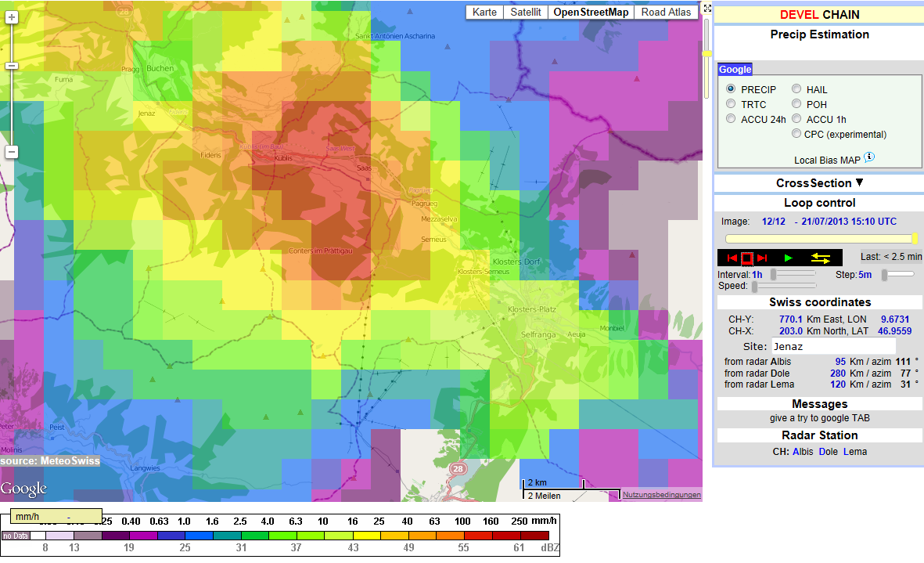The width and height of the screenshot is (924, 563).
Task: Expand the CrossSection panel
Action: coord(819,183)
